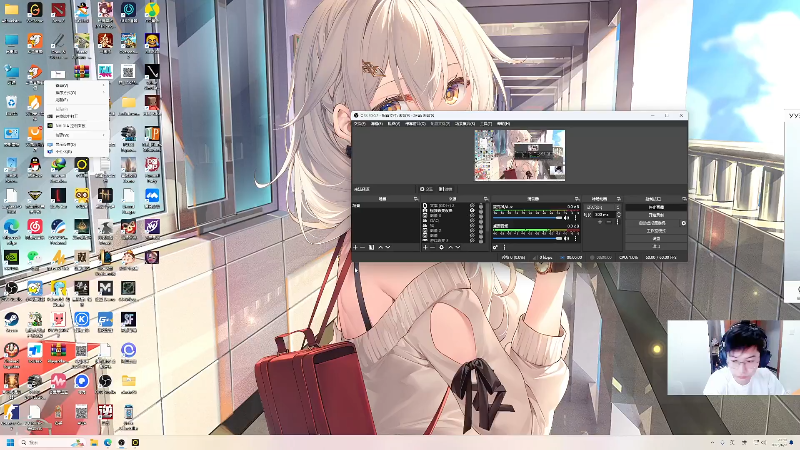Viewport: 800px width, 450px height.
Task: Click taskbar search box
Action: [x=52, y=442]
